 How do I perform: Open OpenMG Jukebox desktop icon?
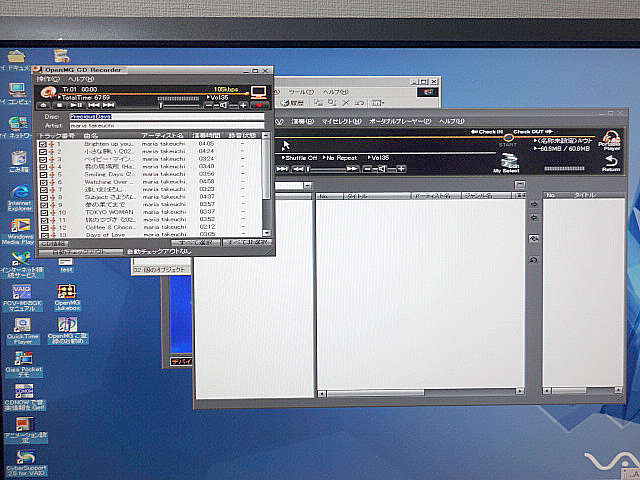67,298
